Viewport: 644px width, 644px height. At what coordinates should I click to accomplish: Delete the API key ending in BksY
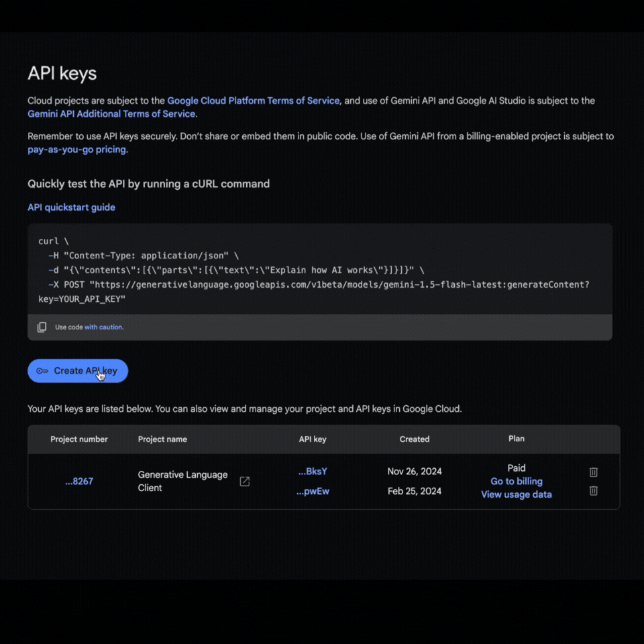pos(593,472)
